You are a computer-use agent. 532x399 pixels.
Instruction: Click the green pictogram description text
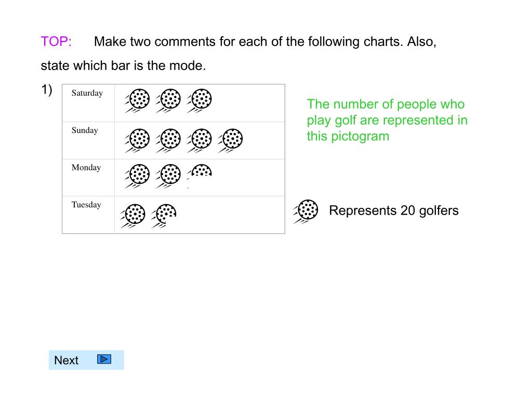coord(387,120)
